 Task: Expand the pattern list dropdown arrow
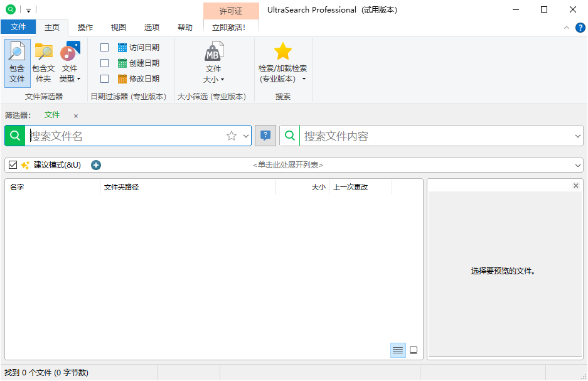pyautogui.click(x=577, y=165)
